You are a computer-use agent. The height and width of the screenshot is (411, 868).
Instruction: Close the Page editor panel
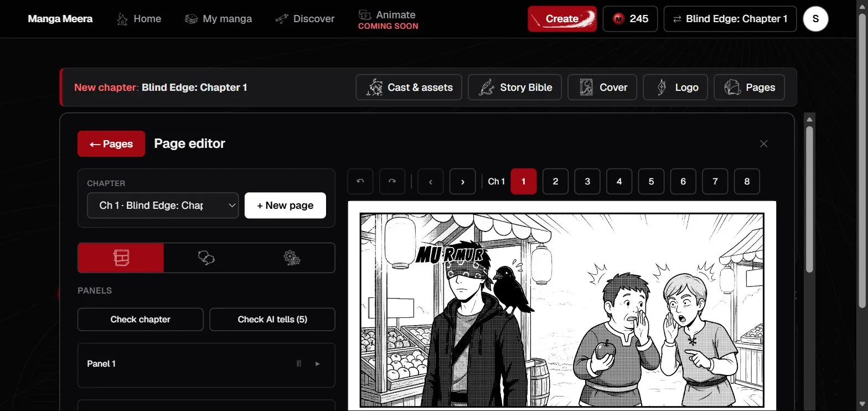pos(764,144)
